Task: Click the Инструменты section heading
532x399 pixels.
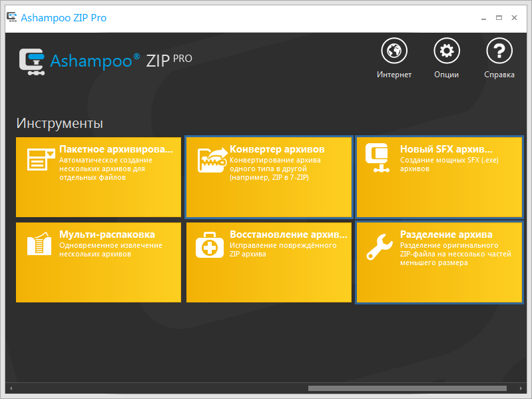Action: tap(60, 123)
